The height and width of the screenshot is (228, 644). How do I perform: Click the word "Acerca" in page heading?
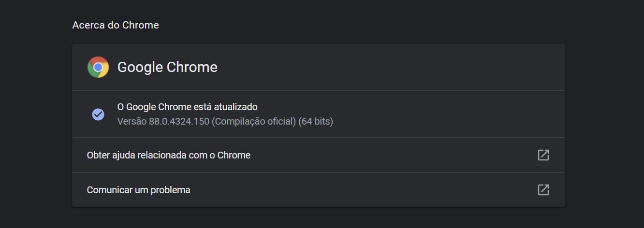(88, 25)
